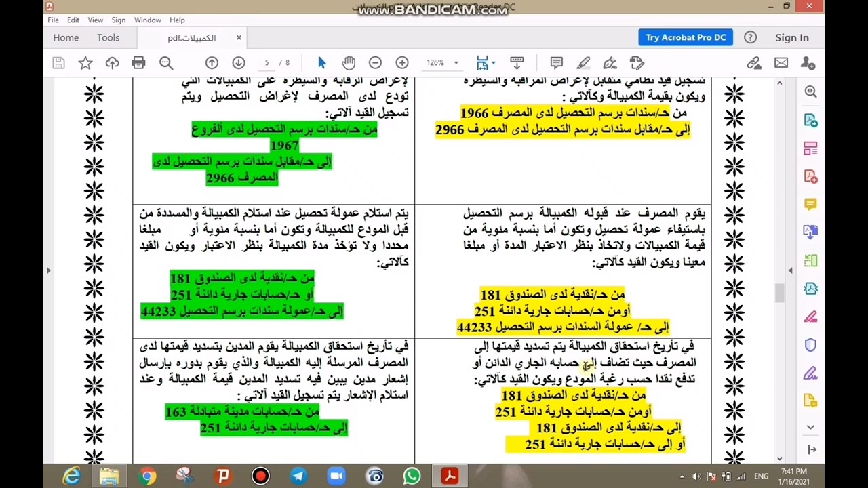Add a sticky note comment
This screenshot has width=868, height=488.
(557, 63)
